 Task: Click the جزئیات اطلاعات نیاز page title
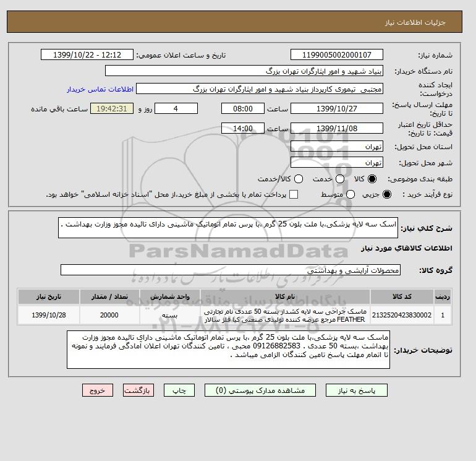(x=415, y=22)
